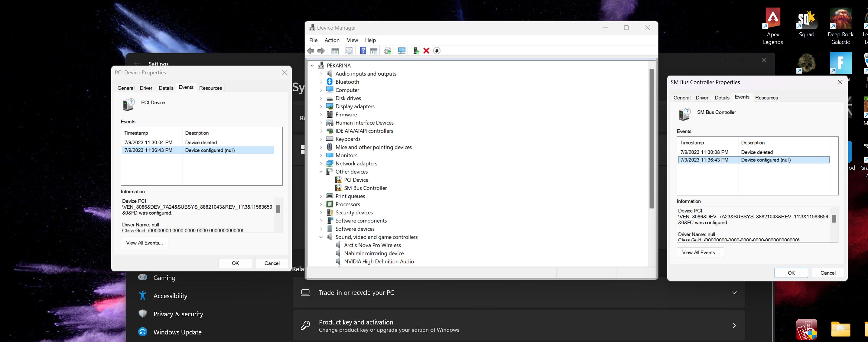Open the View menu in Device Manager
This screenshot has width=868, height=342.
pos(352,40)
